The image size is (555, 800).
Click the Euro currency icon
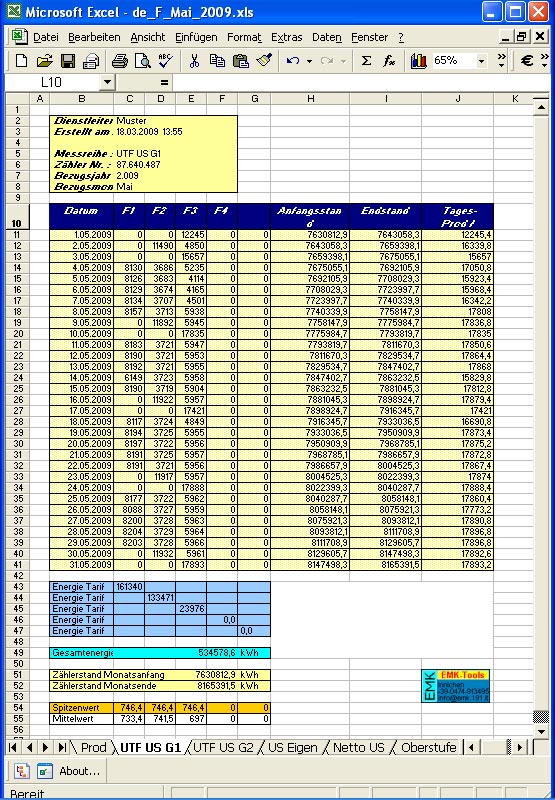click(527, 61)
